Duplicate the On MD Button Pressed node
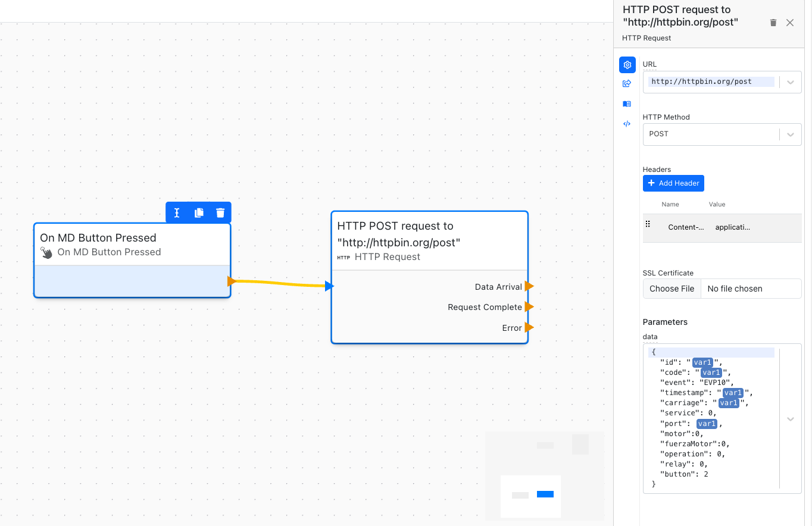This screenshot has width=812, height=526. pos(199,213)
